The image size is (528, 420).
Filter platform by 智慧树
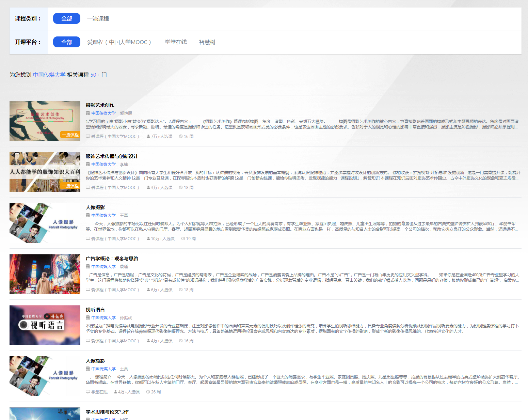(x=207, y=42)
